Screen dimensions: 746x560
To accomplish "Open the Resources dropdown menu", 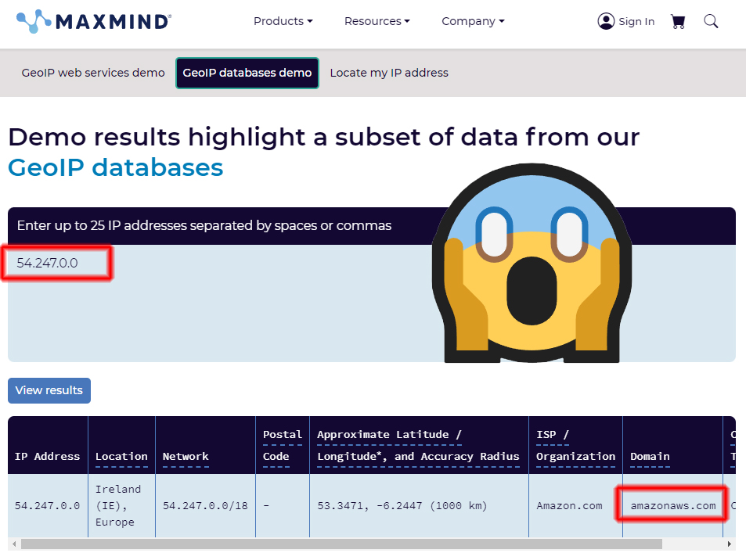I will [x=377, y=21].
